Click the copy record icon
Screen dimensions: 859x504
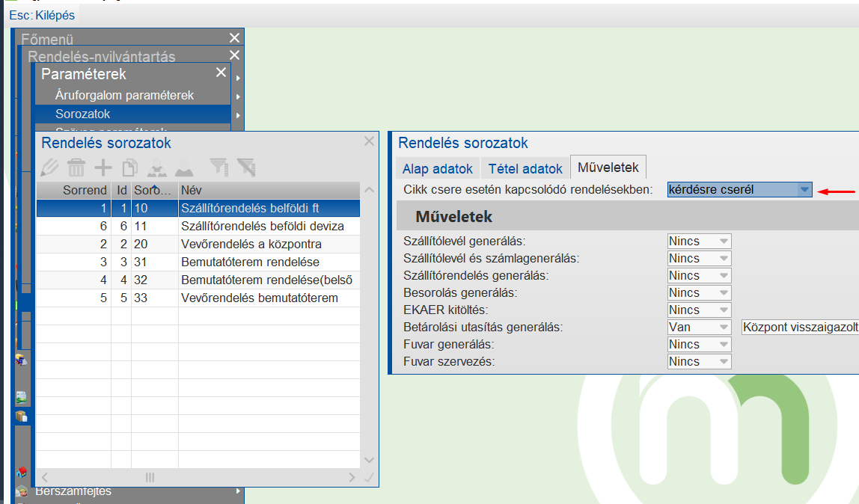[129, 167]
